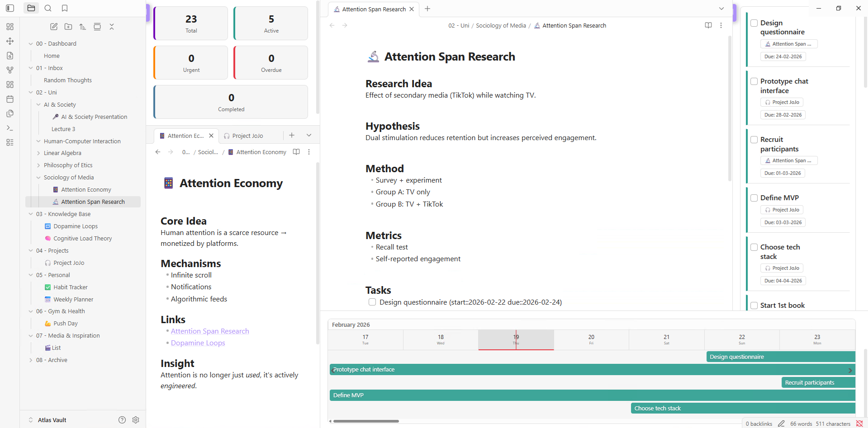This screenshot has width=868, height=428.
Task: Open more options in Attention Economy pane
Action: point(309,152)
